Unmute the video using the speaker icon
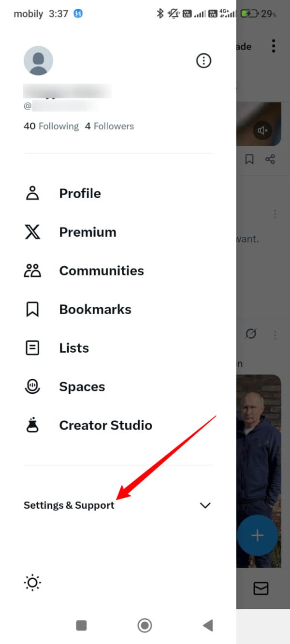Image resolution: width=290 pixels, height=644 pixels. pos(262,130)
